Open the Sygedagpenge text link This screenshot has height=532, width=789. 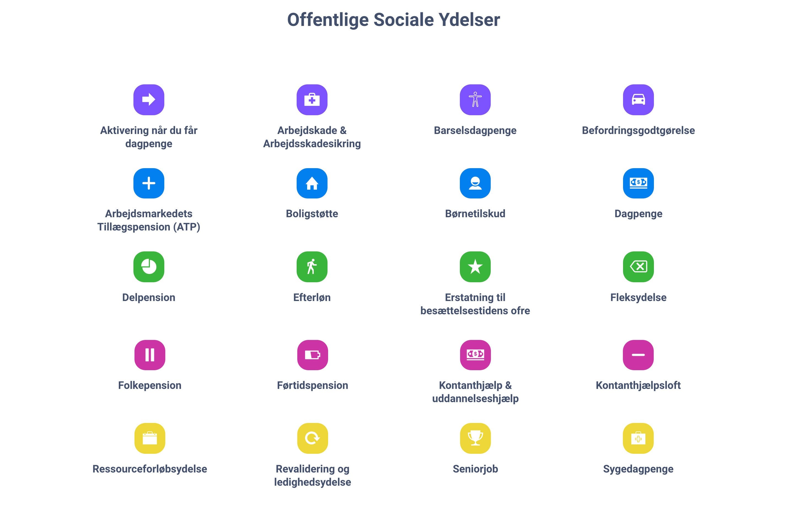tap(638, 469)
